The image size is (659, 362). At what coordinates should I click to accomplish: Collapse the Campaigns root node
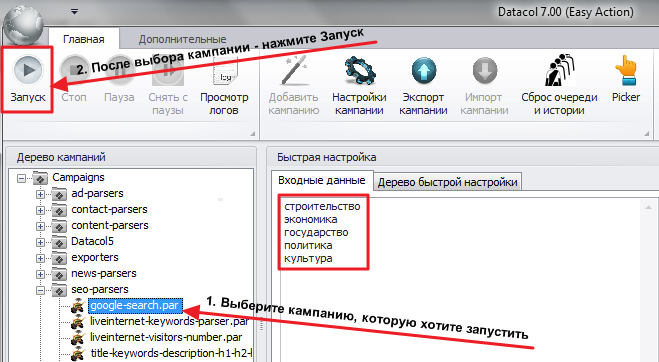pos(21,178)
